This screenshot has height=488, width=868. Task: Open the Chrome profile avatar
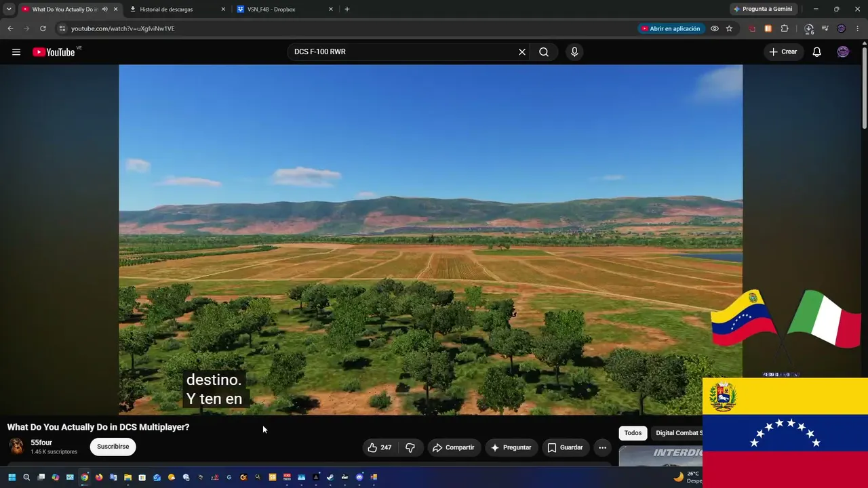click(842, 28)
